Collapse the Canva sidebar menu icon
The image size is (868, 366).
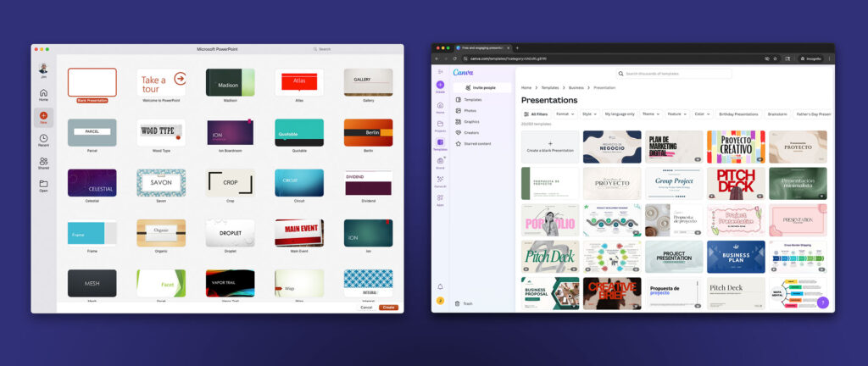click(x=440, y=72)
